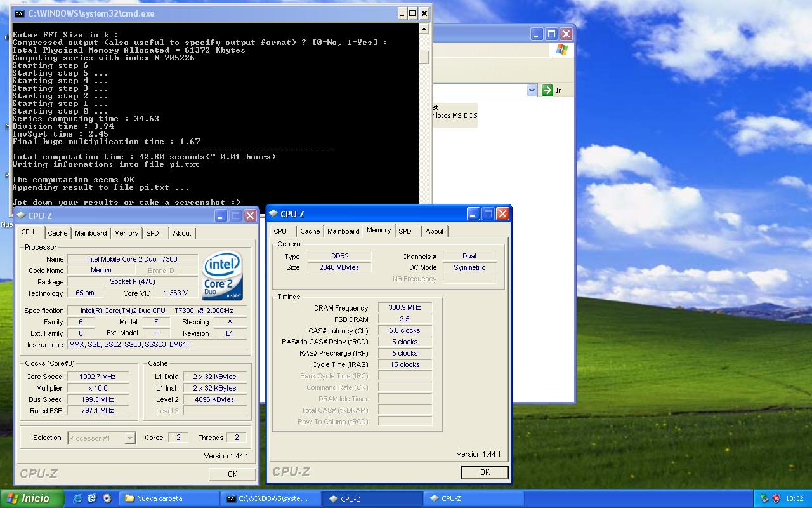Viewport: 812px width, 508px height.
Task: Open Mainboard tab in left CPU-Z window
Action: click(91, 233)
